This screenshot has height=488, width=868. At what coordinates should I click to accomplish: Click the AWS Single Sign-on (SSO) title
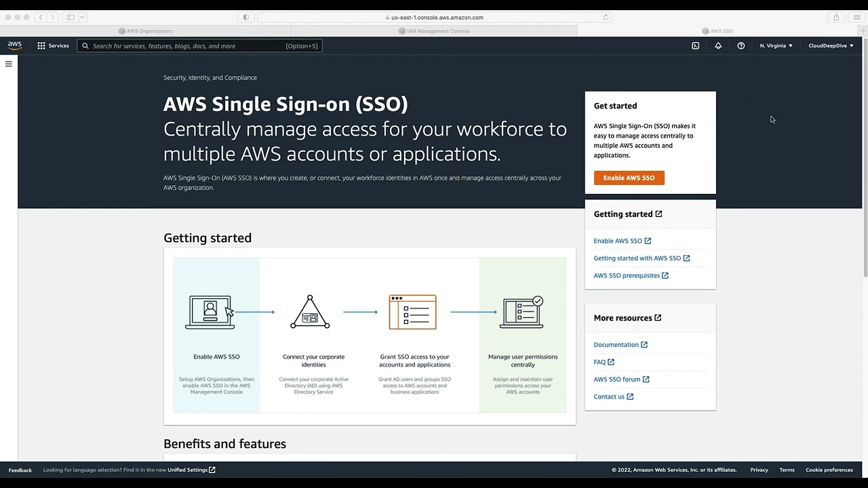click(285, 104)
